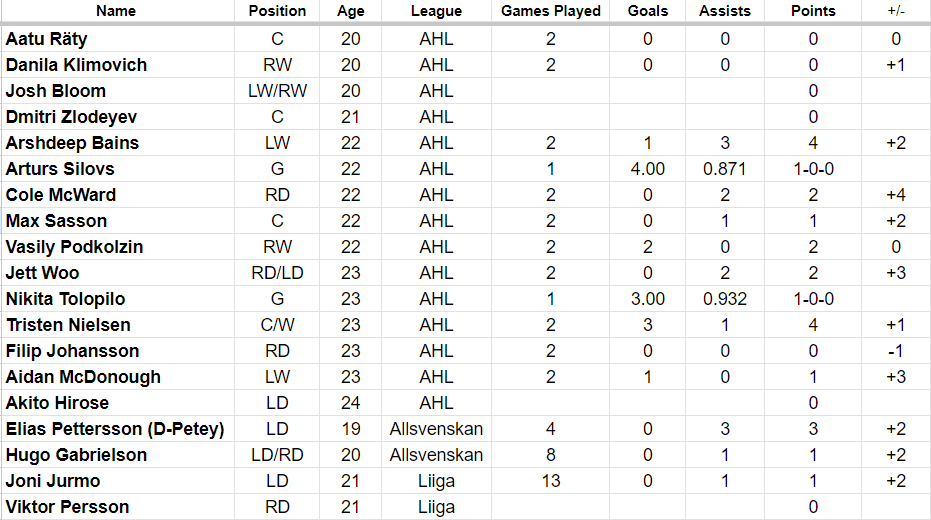Click Cole McWard's +4 plus-minus cell
The image size is (931, 520).
[x=895, y=195]
